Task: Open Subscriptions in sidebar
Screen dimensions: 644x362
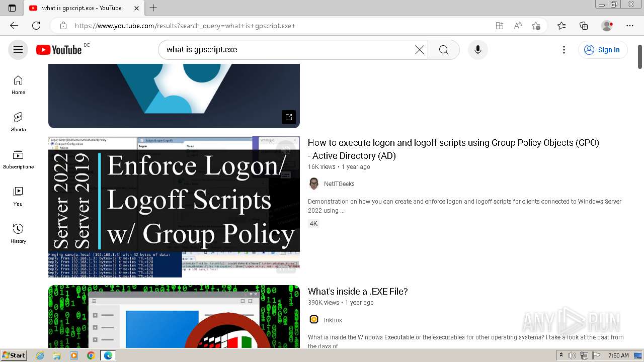Action: click(x=18, y=159)
